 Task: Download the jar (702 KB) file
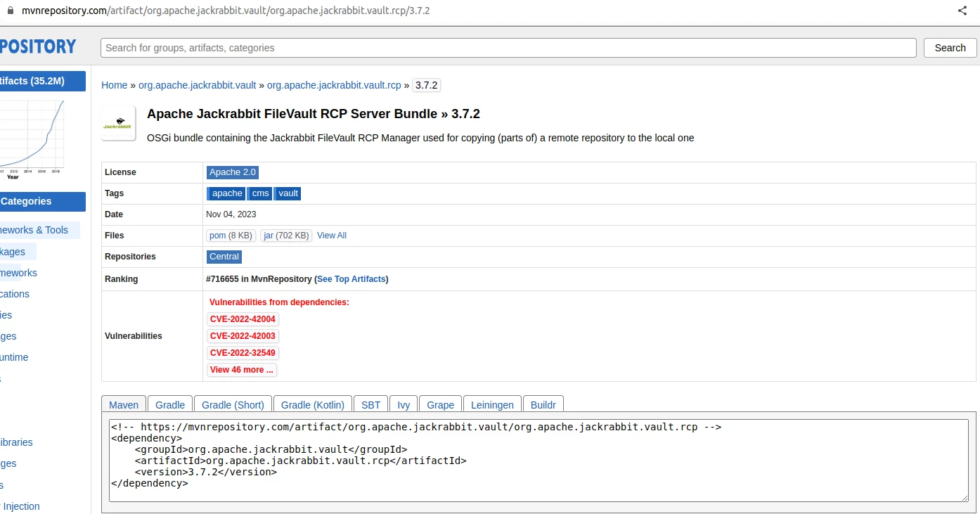coord(286,236)
